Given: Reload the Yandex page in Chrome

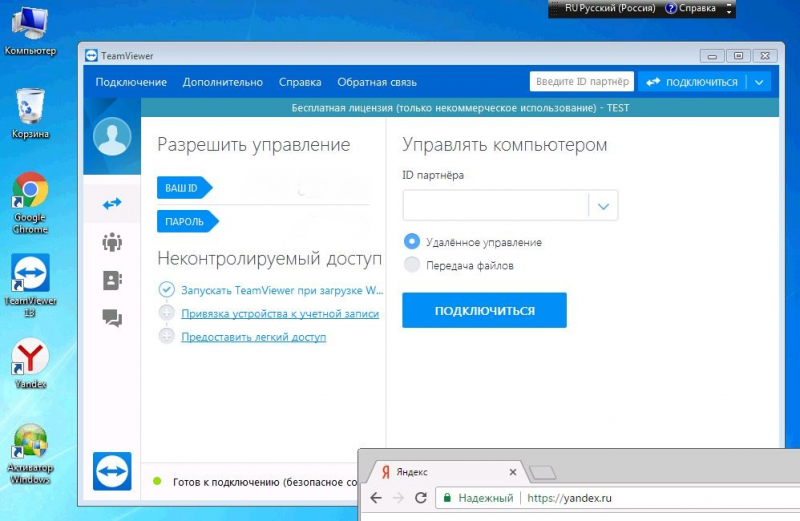Looking at the screenshot, I should [x=420, y=498].
